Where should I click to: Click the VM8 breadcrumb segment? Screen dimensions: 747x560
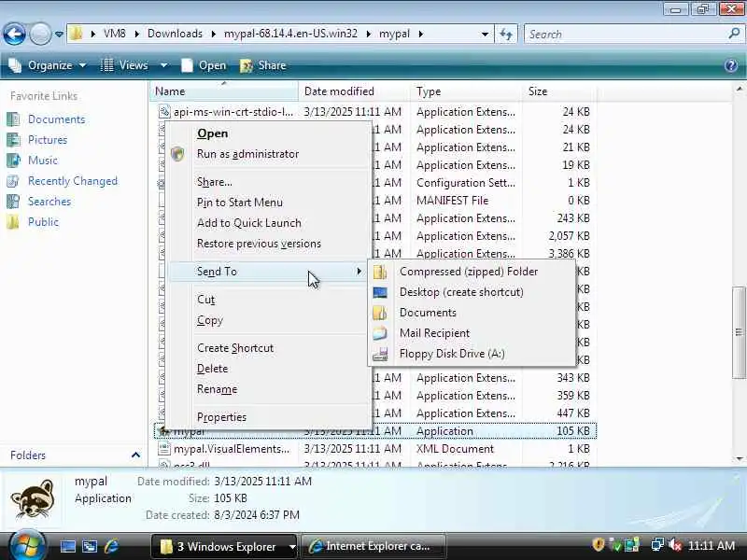point(114,34)
